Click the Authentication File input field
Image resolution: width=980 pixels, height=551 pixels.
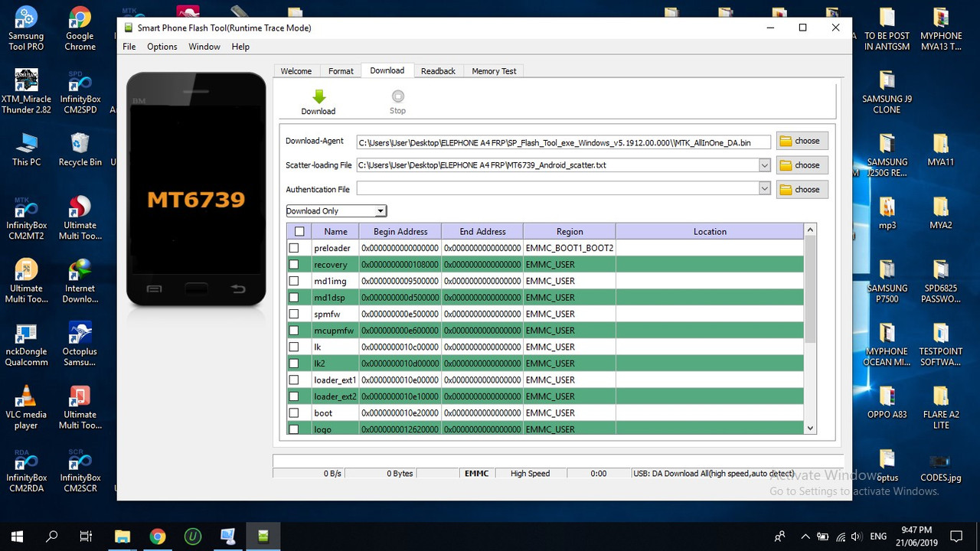(x=557, y=189)
